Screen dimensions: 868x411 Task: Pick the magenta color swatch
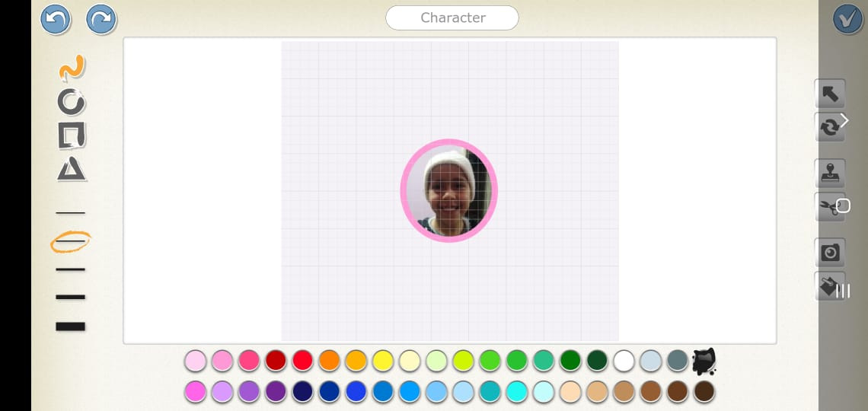(196, 392)
